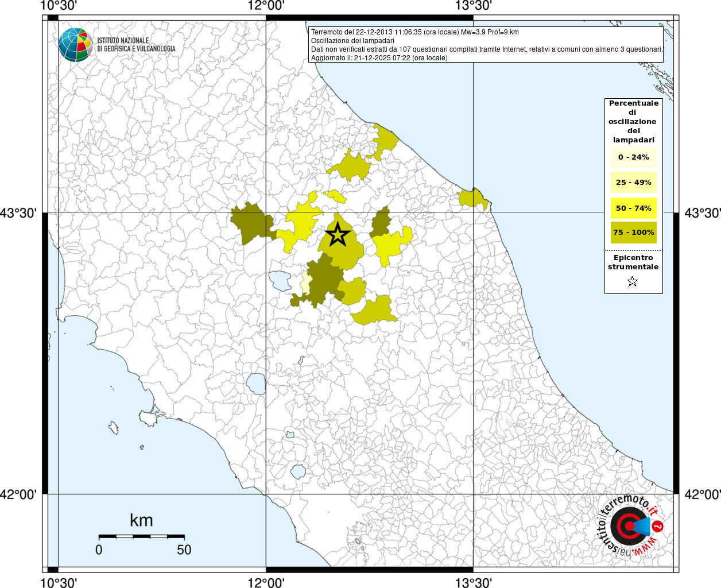
Task: Click the bottom axis label 10°30'
Action: 59,582
